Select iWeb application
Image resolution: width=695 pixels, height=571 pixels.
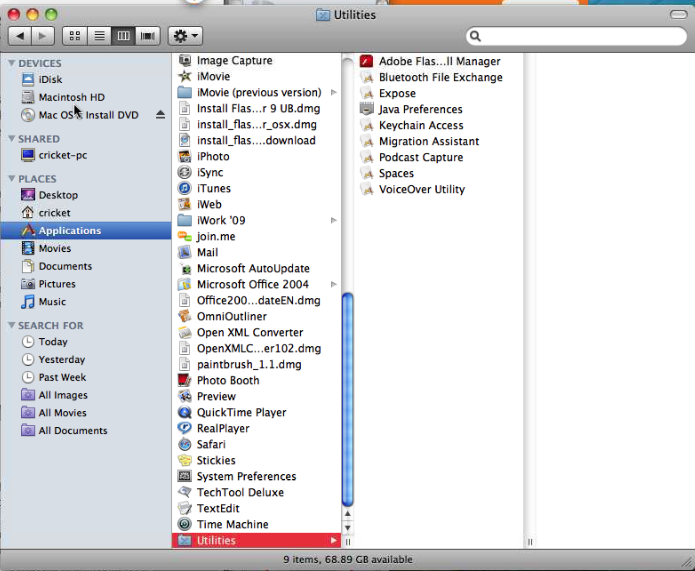coord(257,204)
